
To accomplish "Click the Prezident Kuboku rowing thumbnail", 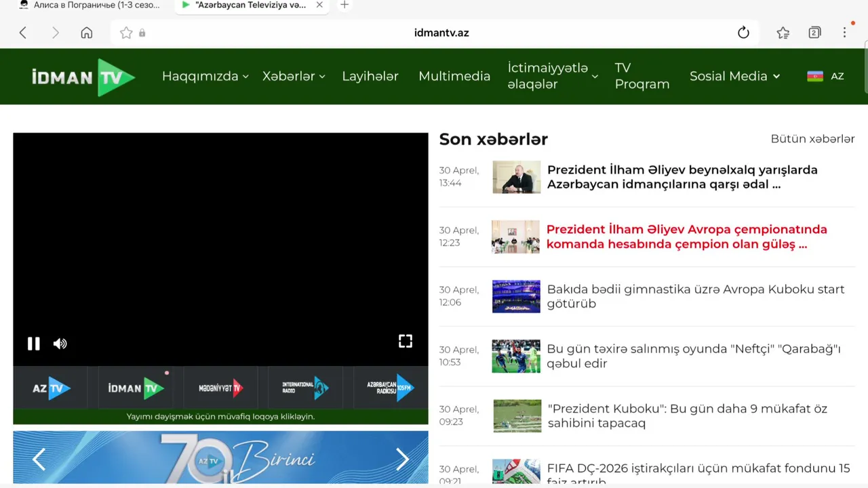I will (517, 415).
